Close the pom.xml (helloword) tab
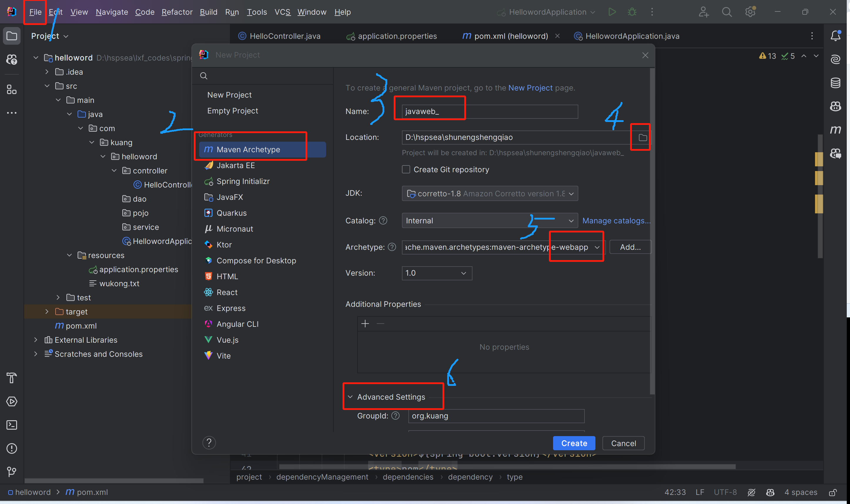This screenshot has height=504, width=850. 557,36
